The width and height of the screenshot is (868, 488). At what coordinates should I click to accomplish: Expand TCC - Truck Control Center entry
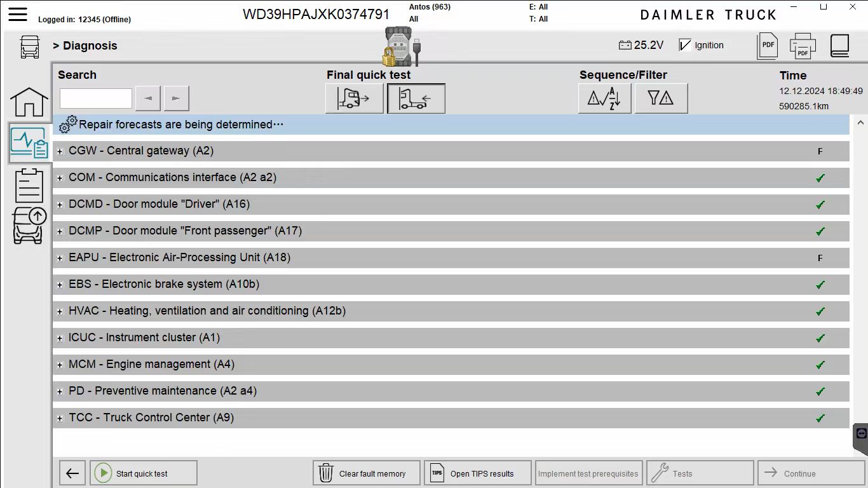[60, 418]
